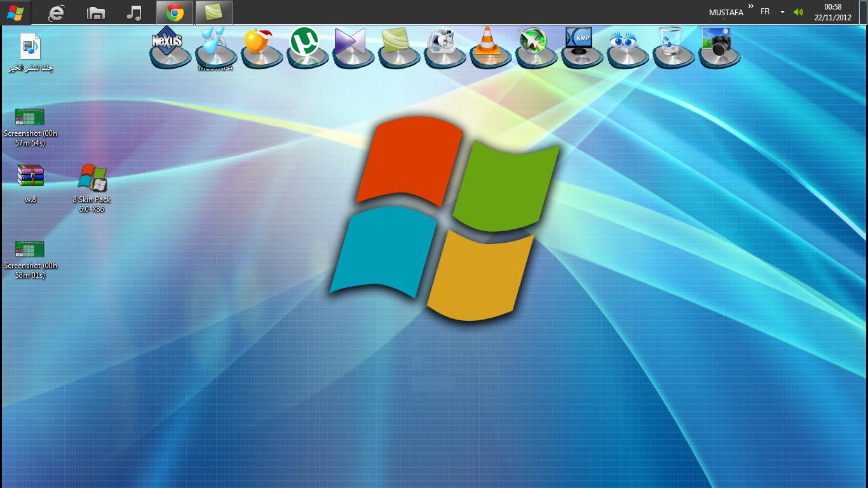Launch Internet Explorer from the taskbar
The image size is (868, 488).
pyautogui.click(x=57, y=12)
